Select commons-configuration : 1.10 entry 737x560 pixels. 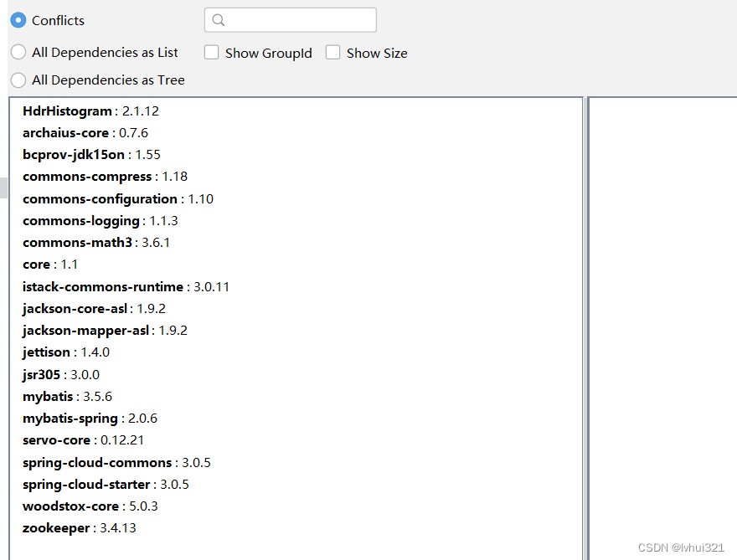click(118, 198)
